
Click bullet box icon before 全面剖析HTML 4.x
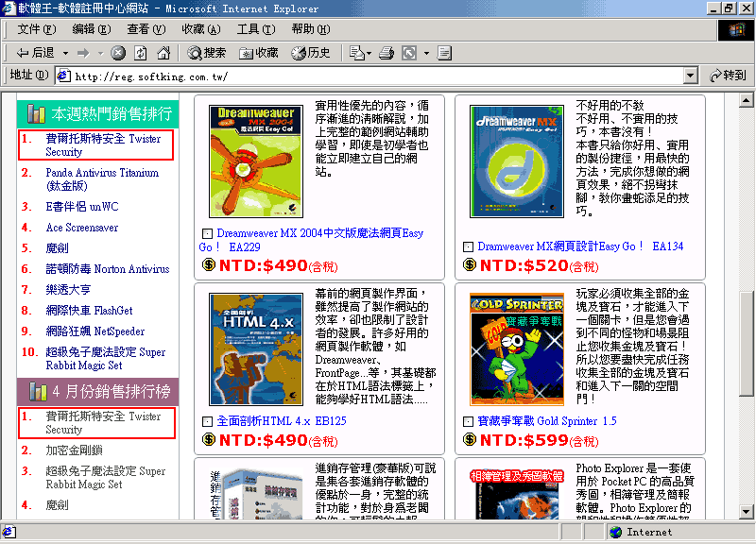pos(207,421)
